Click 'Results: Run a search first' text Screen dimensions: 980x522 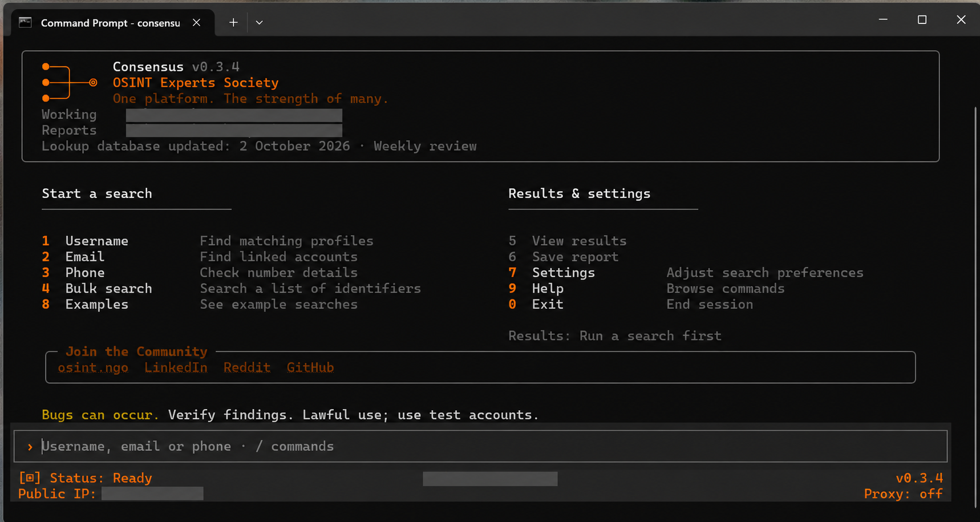click(x=615, y=336)
